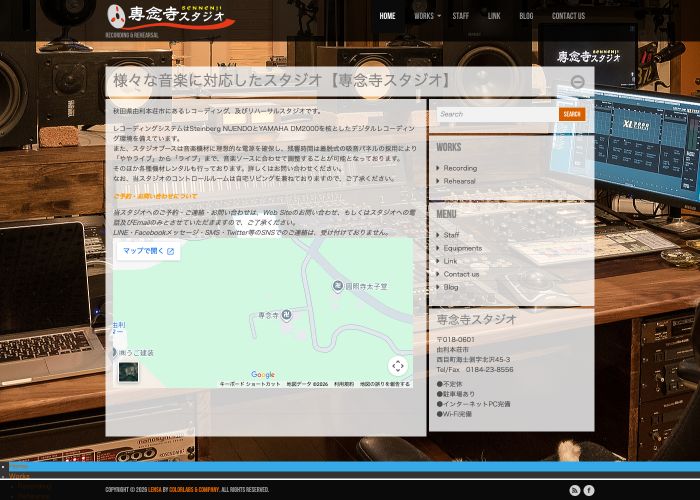This screenshot has width=700, height=500.
Task: Open the LENSA theme link in footer
Action: tap(155, 490)
